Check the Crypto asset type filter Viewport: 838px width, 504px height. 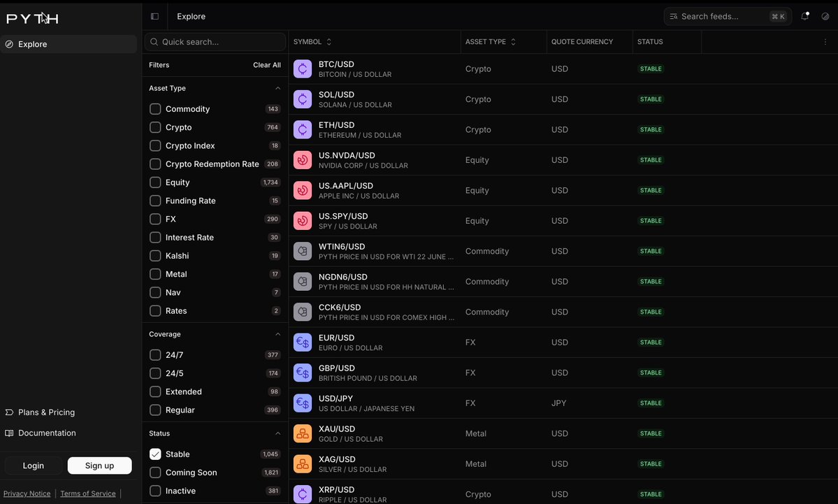[155, 127]
